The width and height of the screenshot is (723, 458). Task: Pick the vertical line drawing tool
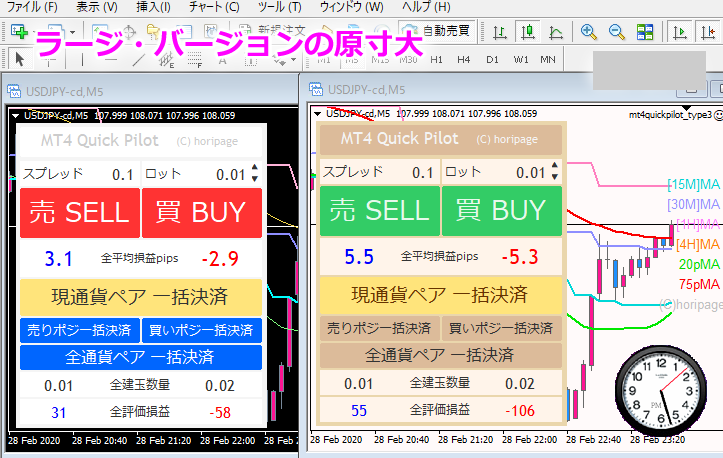(x=83, y=59)
